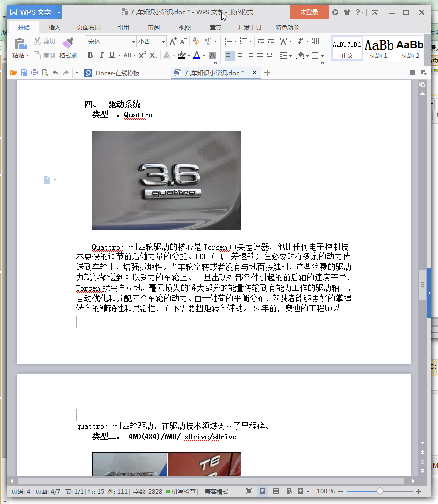
Task: Open quick access toolbar customize arrow
Action: (x=77, y=73)
